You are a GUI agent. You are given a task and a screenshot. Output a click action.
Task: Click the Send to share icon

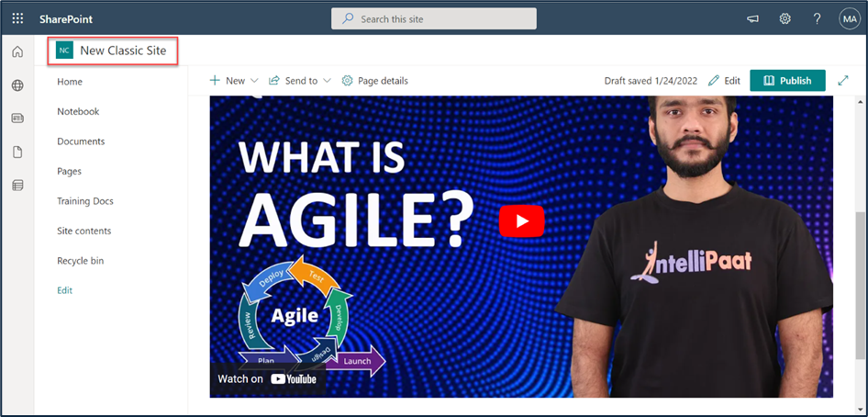(274, 81)
